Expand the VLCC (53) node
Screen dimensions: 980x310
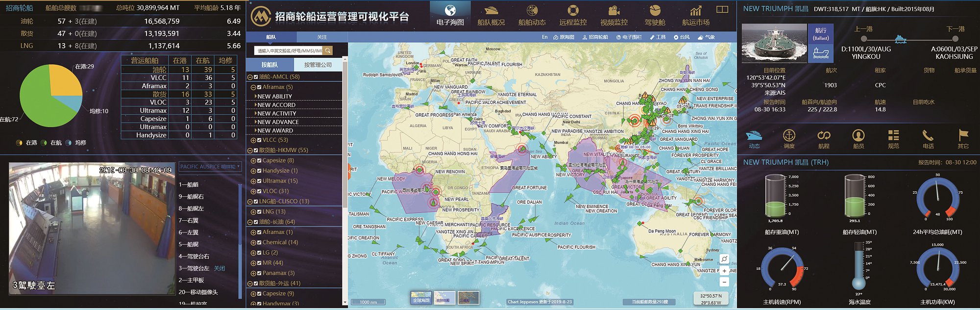(x=253, y=140)
